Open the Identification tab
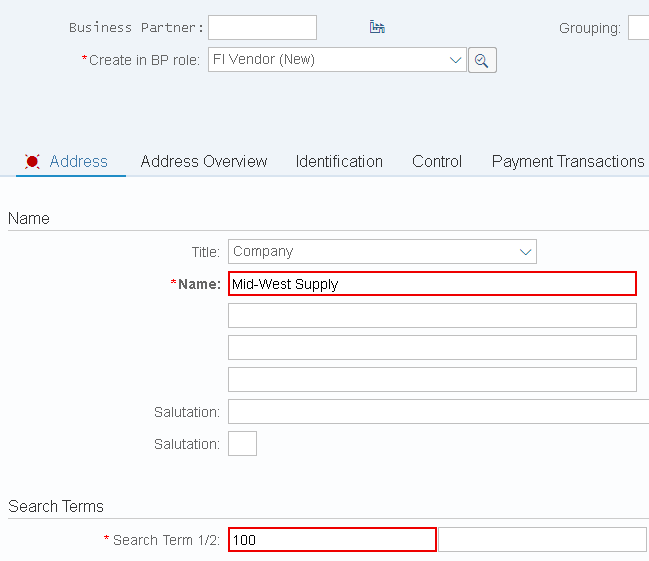The height and width of the screenshot is (561, 649). pos(339,161)
